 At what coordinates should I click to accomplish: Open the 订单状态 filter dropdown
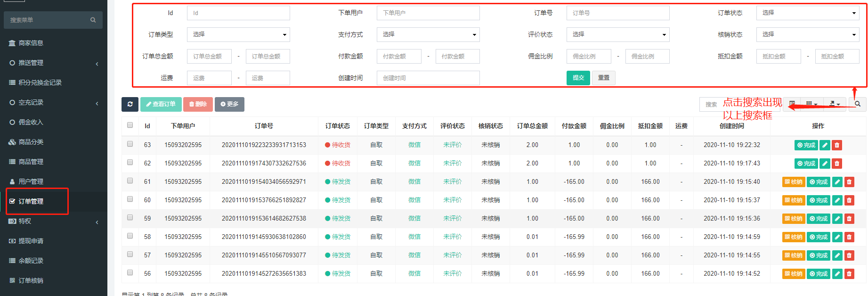(808, 13)
